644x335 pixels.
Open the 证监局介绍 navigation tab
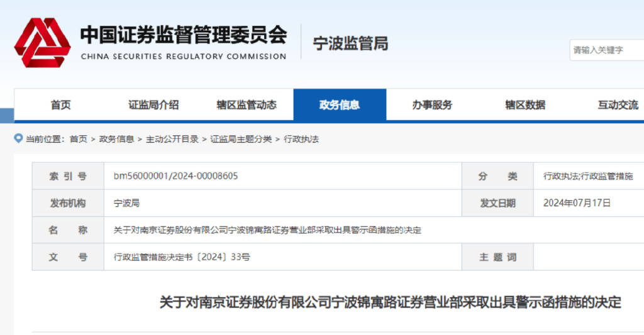coord(153,105)
